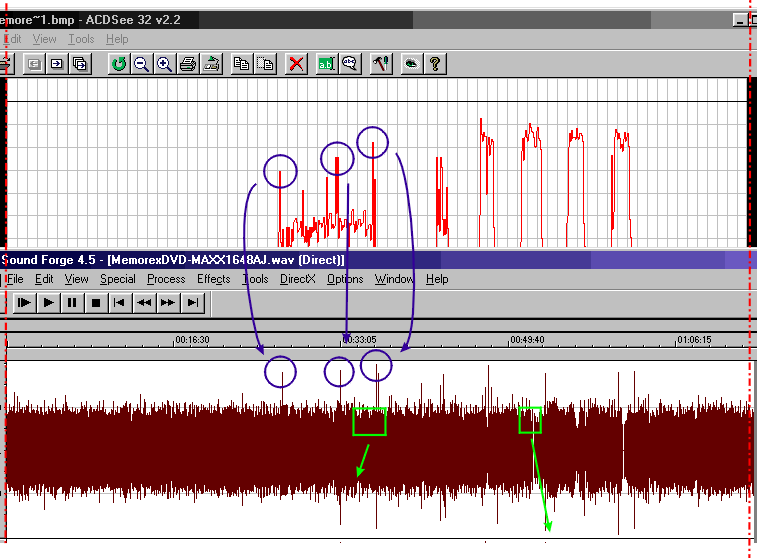757x558 pixels.
Task: Open ACDSee Edit menu
Action: [12, 39]
